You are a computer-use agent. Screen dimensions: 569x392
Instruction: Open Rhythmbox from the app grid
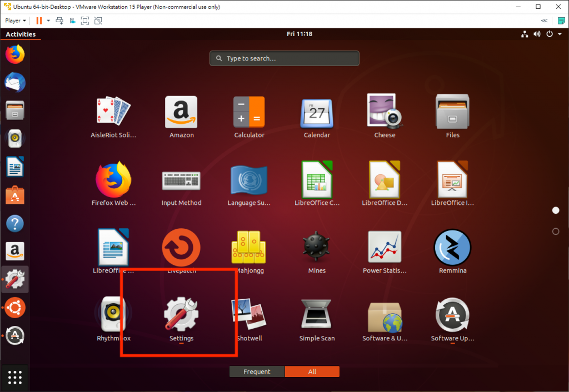click(113, 319)
